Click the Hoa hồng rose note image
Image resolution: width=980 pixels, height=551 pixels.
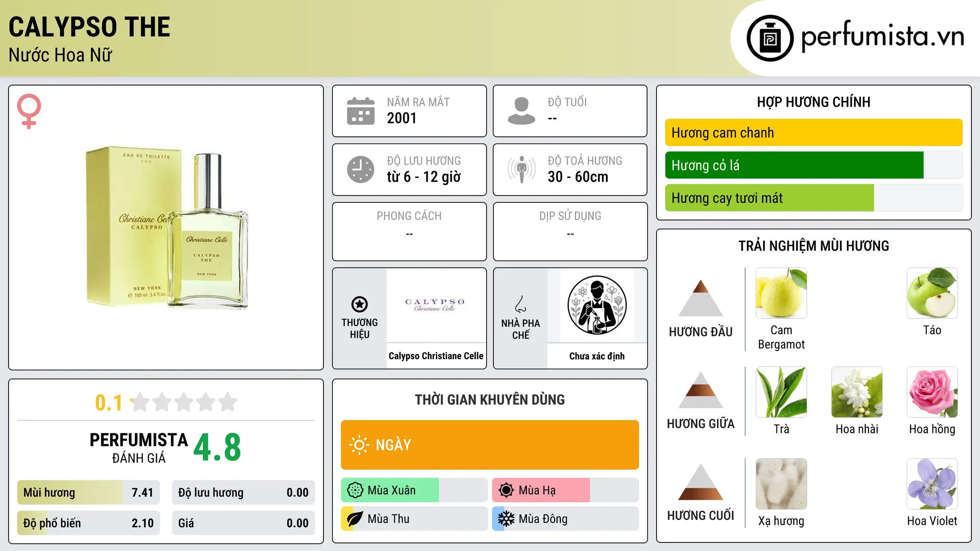click(932, 392)
